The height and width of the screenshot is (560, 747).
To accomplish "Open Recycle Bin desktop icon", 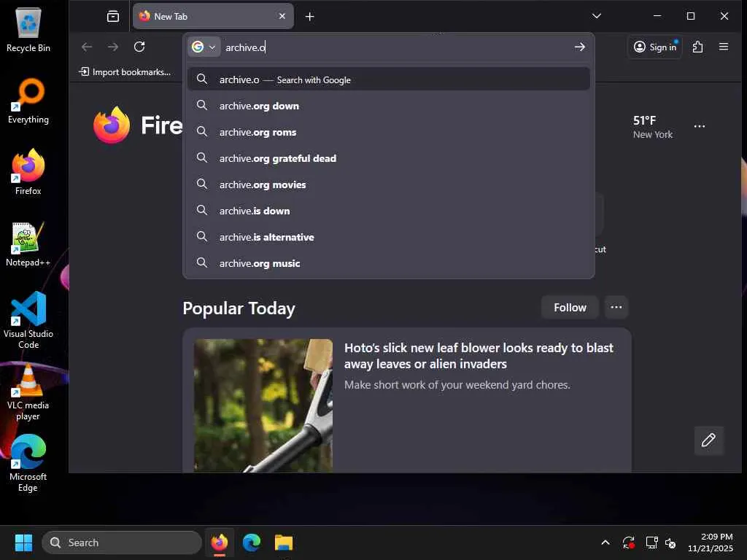I will 28,31.
